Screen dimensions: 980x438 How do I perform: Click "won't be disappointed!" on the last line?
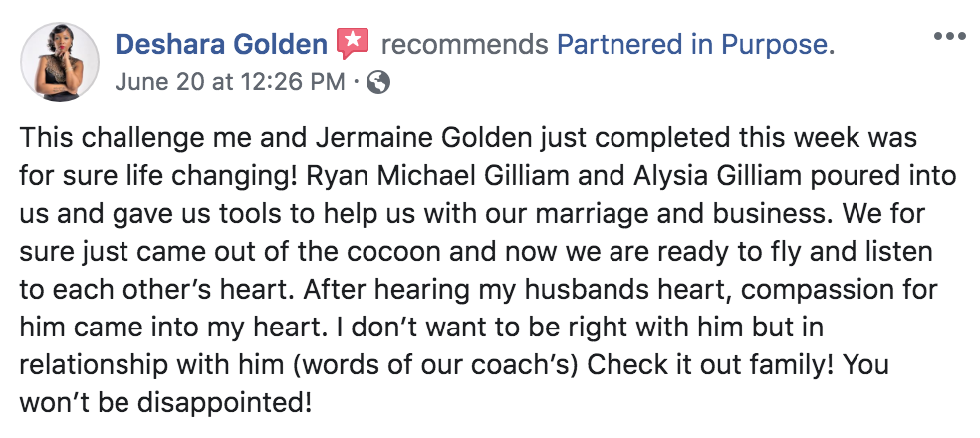pyautogui.click(x=164, y=404)
